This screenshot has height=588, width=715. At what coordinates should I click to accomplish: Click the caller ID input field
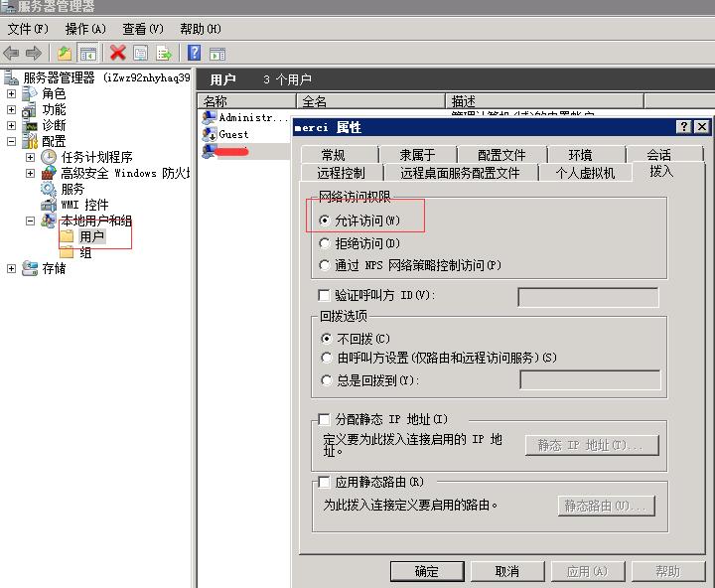pyautogui.click(x=588, y=297)
